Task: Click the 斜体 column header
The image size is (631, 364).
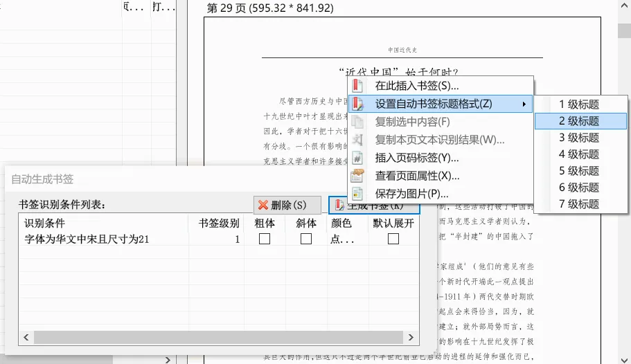Action: [306, 224]
